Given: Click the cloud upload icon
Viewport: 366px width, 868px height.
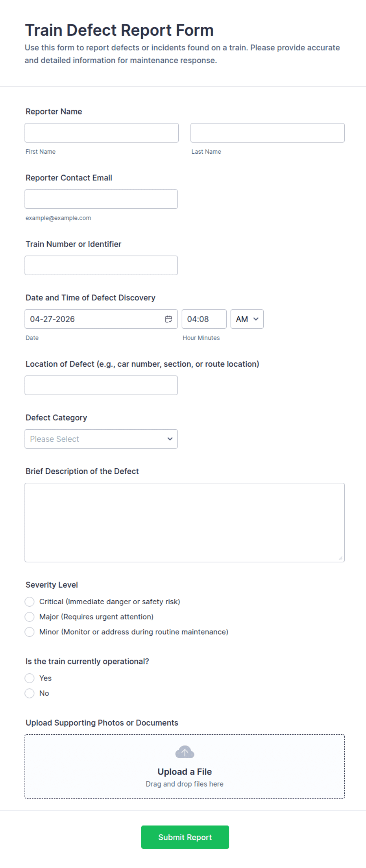Looking at the screenshot, I should pos(185,752).
